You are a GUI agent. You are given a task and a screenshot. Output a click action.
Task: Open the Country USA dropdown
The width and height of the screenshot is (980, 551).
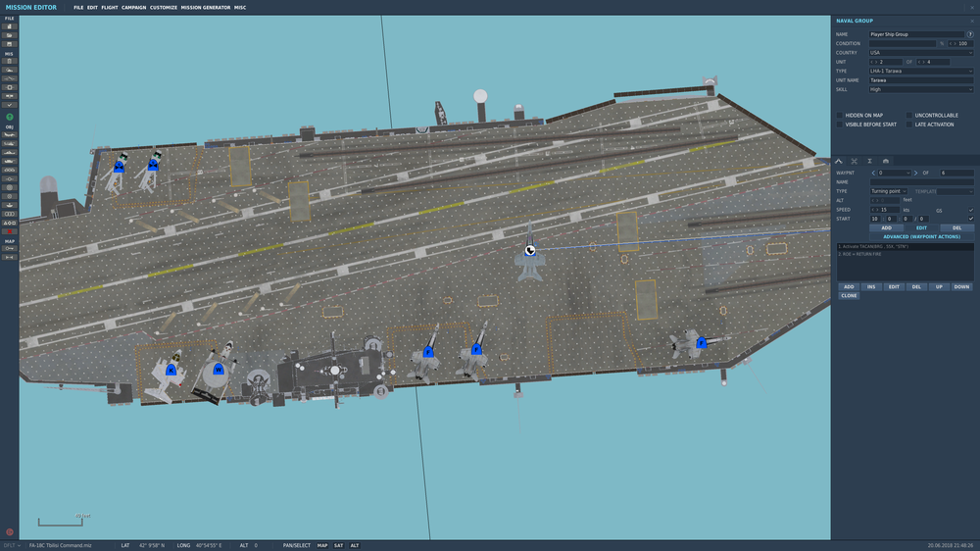click(x=921, y=53)
